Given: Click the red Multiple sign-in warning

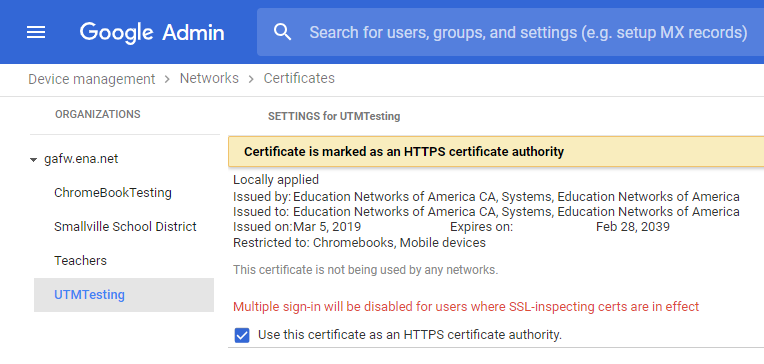Looking at the screenshot, I should coord(466,307).
